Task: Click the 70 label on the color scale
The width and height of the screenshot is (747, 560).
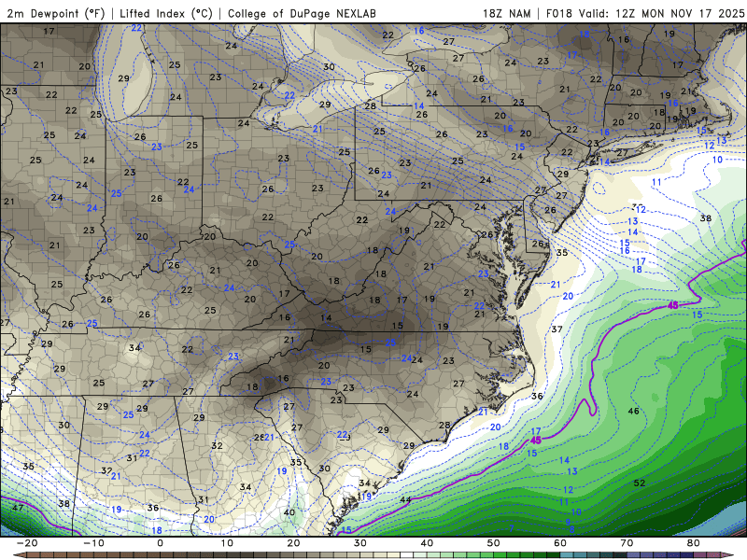Action: 627,543
